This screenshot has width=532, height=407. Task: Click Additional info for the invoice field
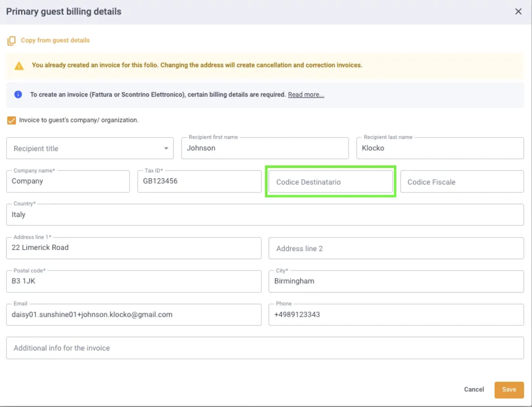click(265, 348)
